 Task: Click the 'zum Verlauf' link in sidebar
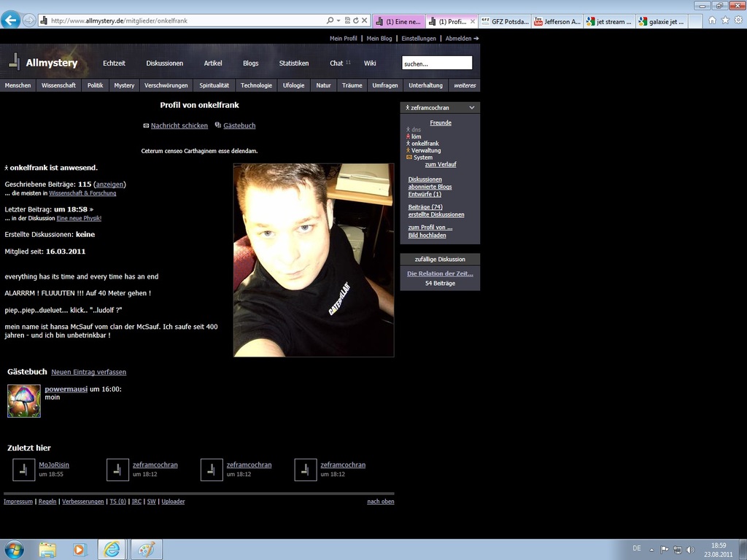pos(440,164)
